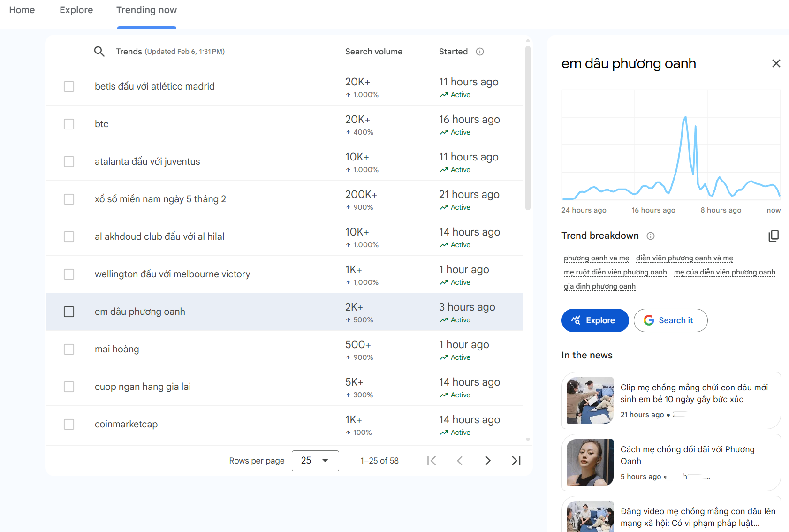The image size is (789, 532).
Task: Jump to the first page of trends
Action: 432,461
